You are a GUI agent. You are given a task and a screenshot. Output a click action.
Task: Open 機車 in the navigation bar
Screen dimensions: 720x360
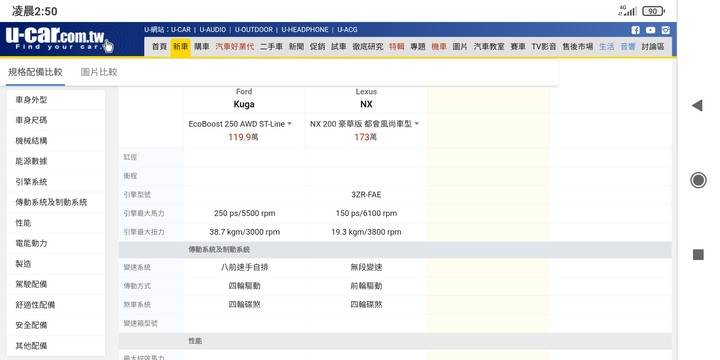439,47
